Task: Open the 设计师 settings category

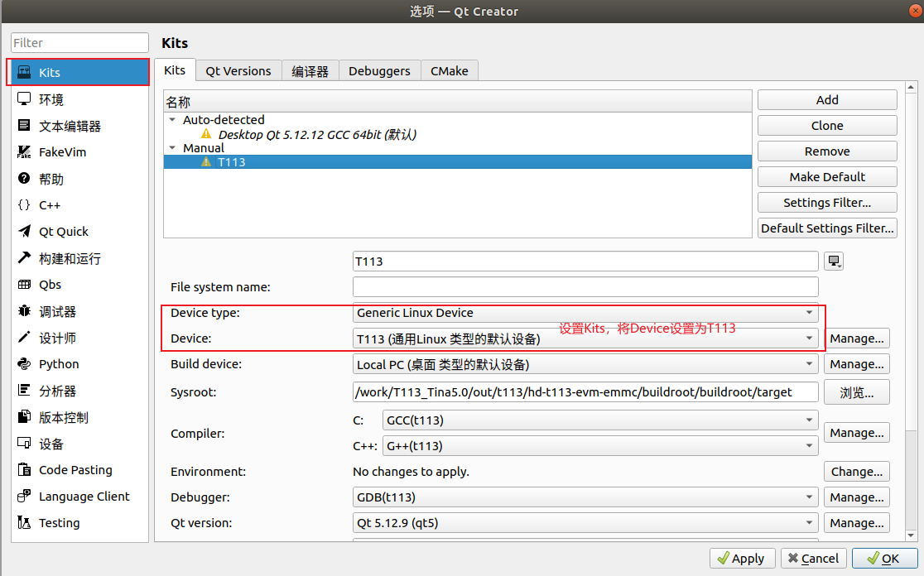Action: click(x=79, y=338)
